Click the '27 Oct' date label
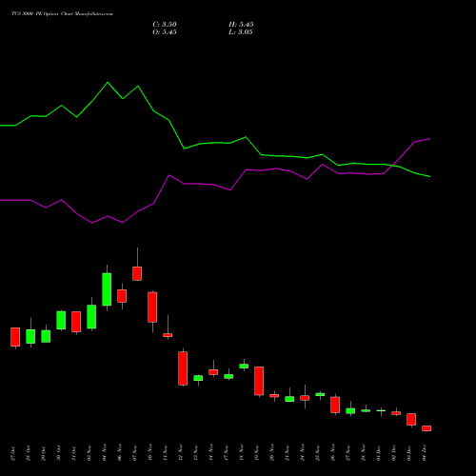This screenshot has width=476, height=476. [13, 453]
